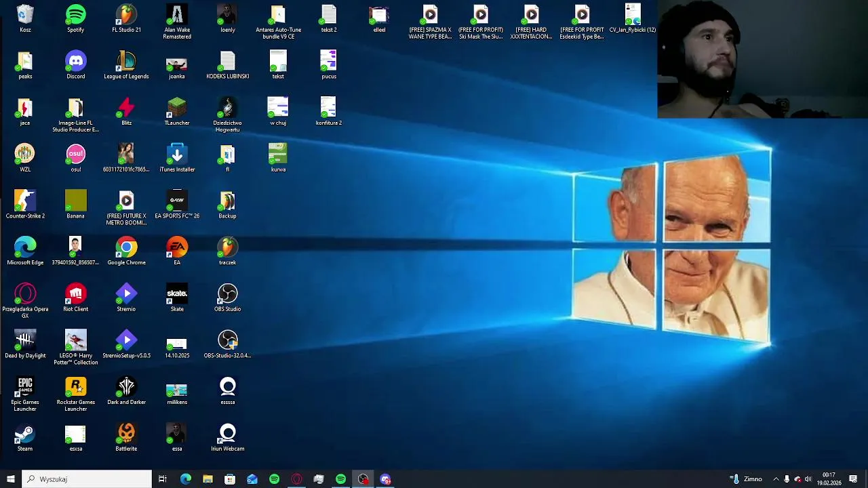The width and height of the screenshot is (868, 488).
Task: Switch to OBS Studio in taskbar
Action: (x=363, y=479)
